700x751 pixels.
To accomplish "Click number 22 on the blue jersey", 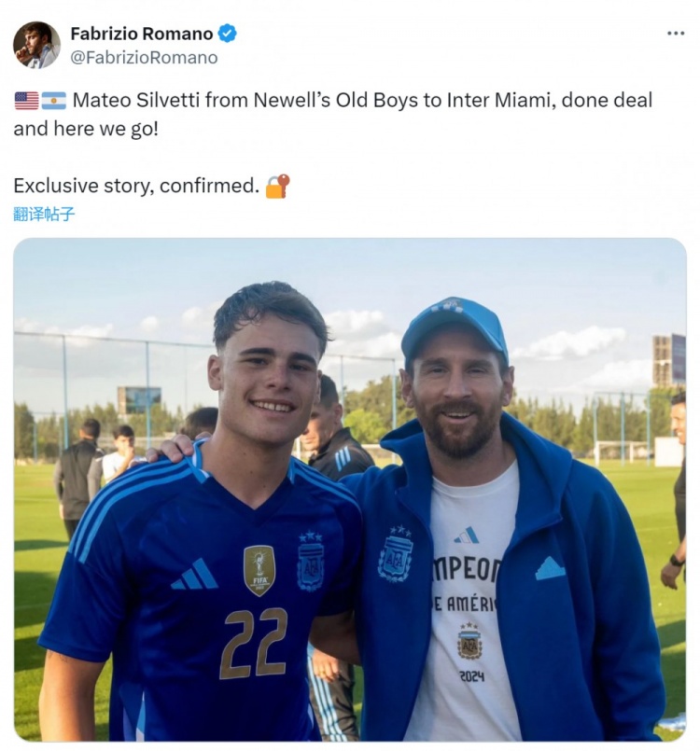I will pyautogui.click(x=254, y=642).
